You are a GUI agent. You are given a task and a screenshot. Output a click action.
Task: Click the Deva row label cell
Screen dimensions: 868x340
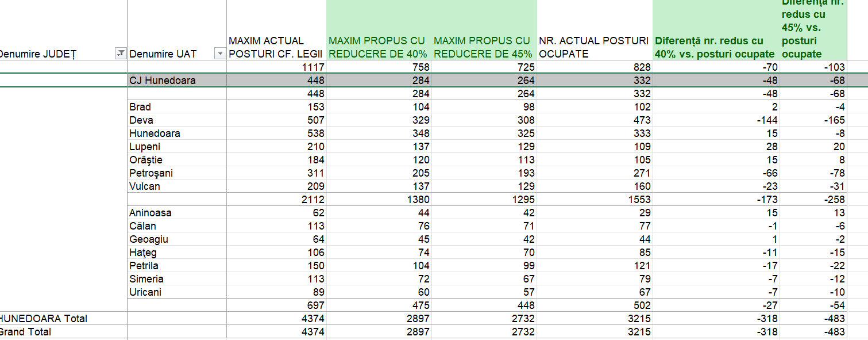pyautogui.click(x=141, y=120)
